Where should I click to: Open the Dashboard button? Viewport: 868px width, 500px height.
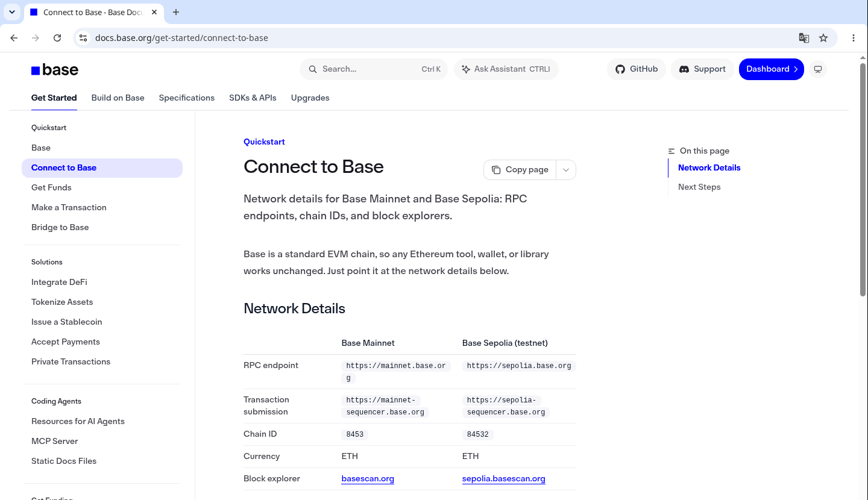(x=772, y=69)
